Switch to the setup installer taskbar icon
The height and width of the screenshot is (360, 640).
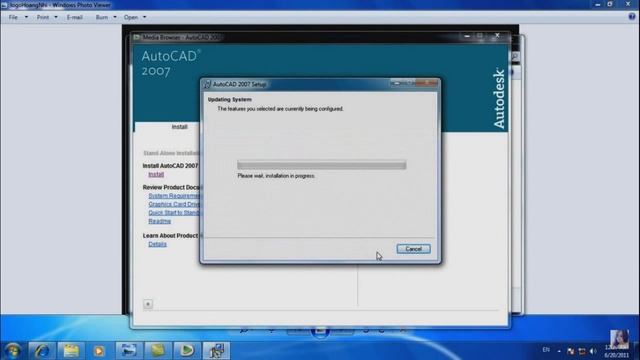(x=216, y=351)
